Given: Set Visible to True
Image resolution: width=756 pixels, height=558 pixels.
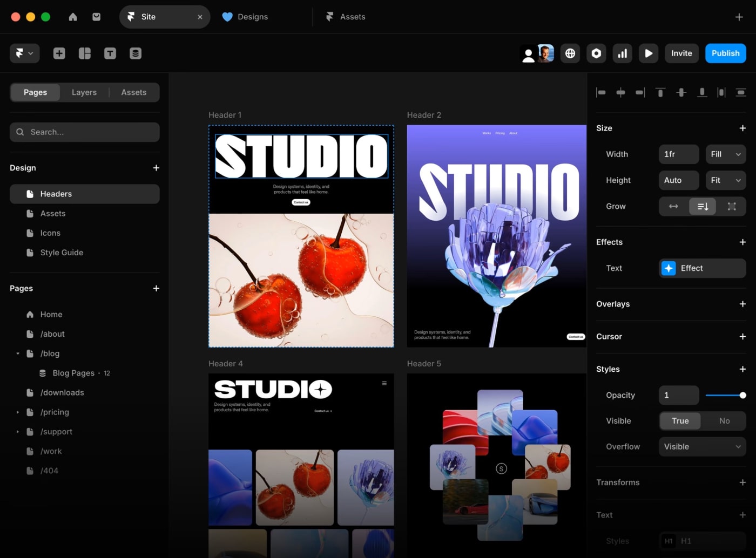Looking at the screenshot, I should point(680,421).
